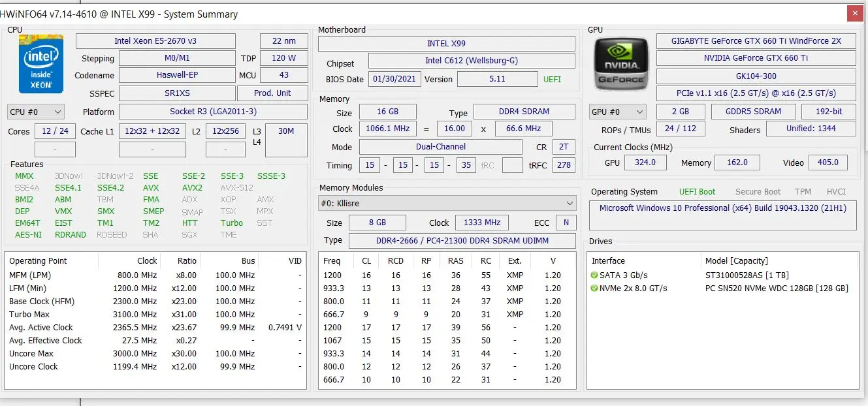Click the GK104-300 GPU codename field

[x=756, y=76]
